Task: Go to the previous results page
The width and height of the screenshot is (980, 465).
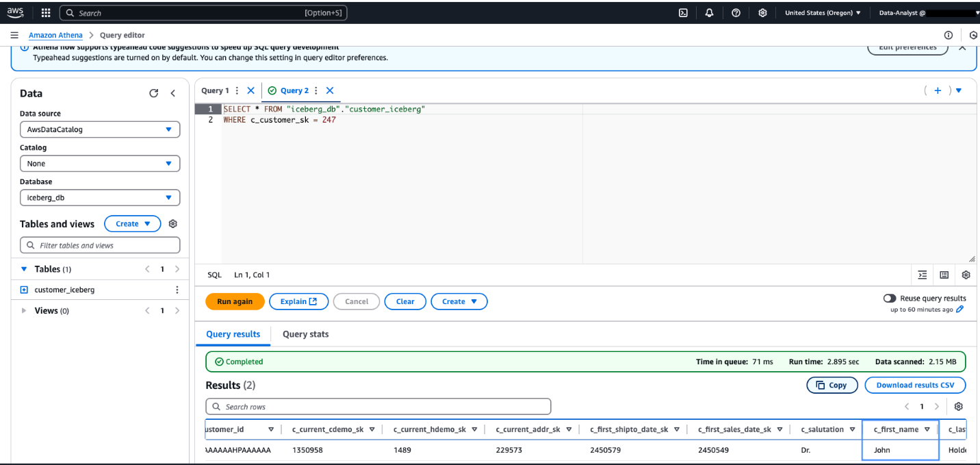Action: tap(907, 406)
